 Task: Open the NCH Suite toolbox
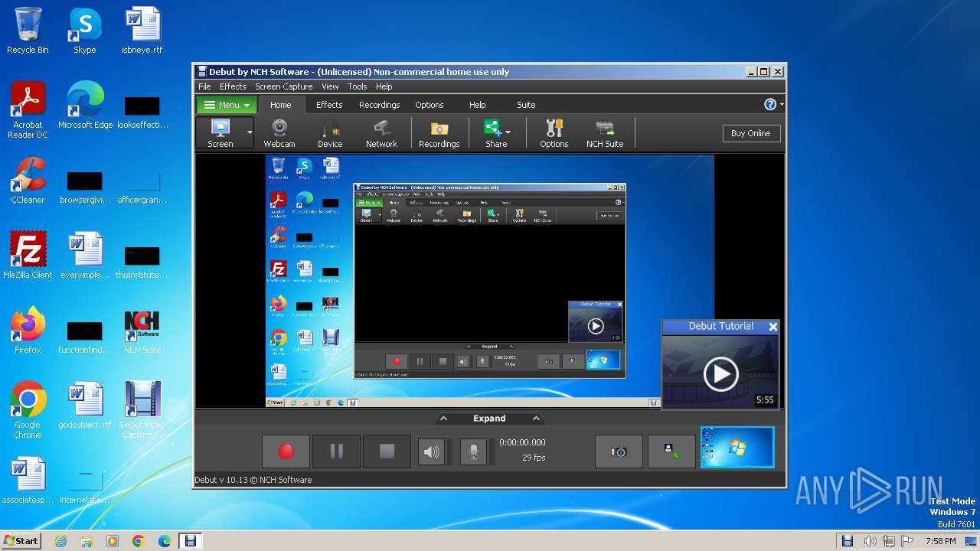pos(605,132)
